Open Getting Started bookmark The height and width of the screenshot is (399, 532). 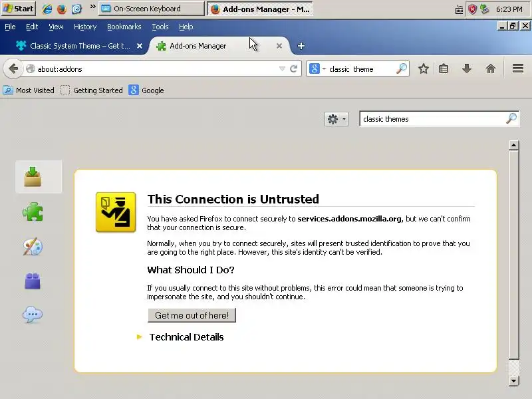[92, 90]
